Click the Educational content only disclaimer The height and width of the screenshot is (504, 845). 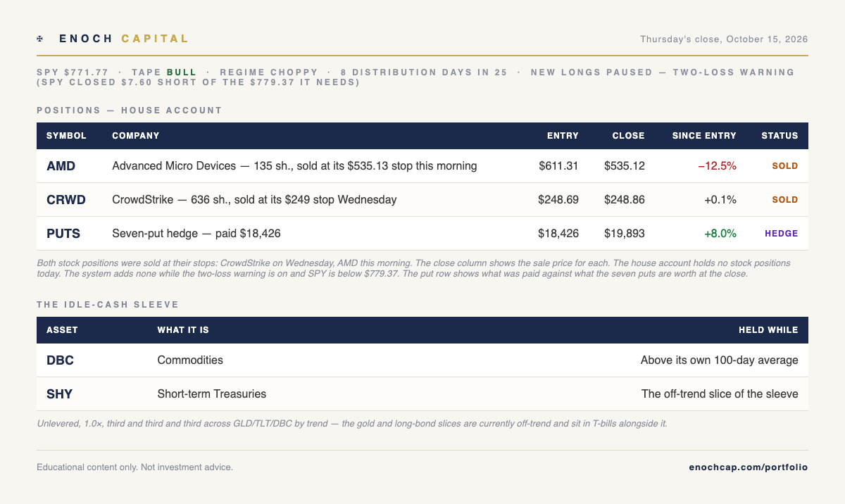click(x=134, y=467)
